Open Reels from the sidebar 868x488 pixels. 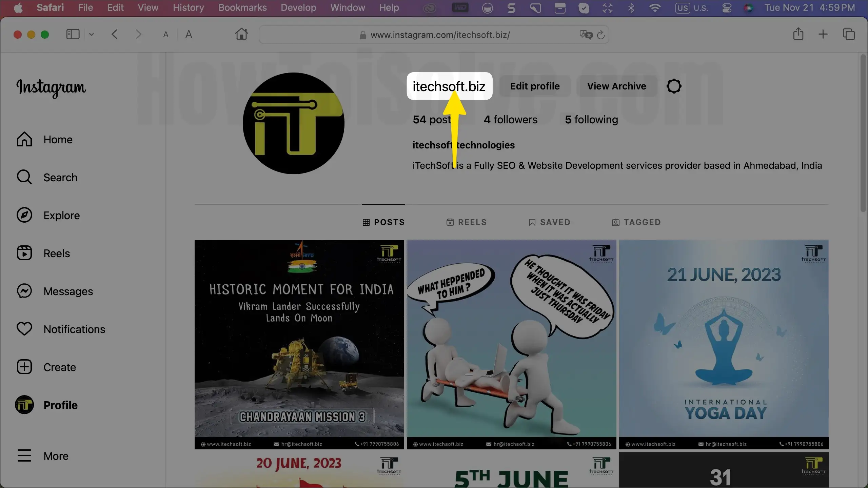point(24,253)
